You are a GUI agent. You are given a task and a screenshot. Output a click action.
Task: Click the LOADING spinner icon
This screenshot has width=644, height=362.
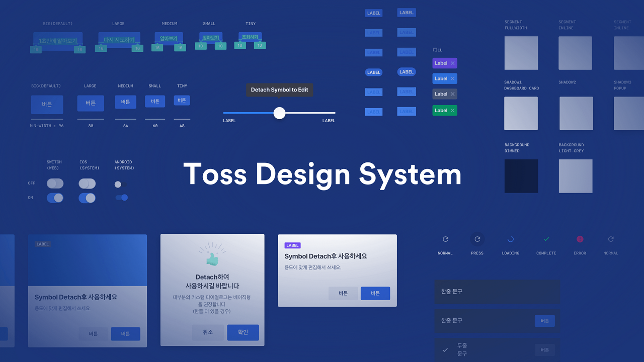511,239
